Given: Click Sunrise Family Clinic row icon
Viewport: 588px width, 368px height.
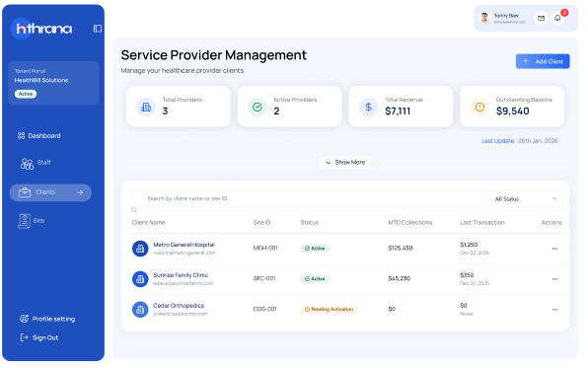Looking at the screenshot, I should pyautogui.click(x=140, y=279).
